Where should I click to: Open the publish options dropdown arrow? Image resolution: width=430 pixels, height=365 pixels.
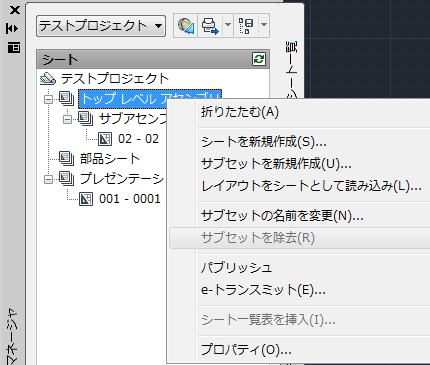(228, 25)
